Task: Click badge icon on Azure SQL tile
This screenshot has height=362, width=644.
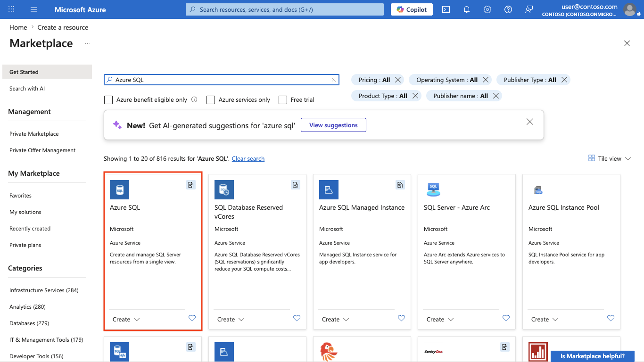Action: click(190, 185)
